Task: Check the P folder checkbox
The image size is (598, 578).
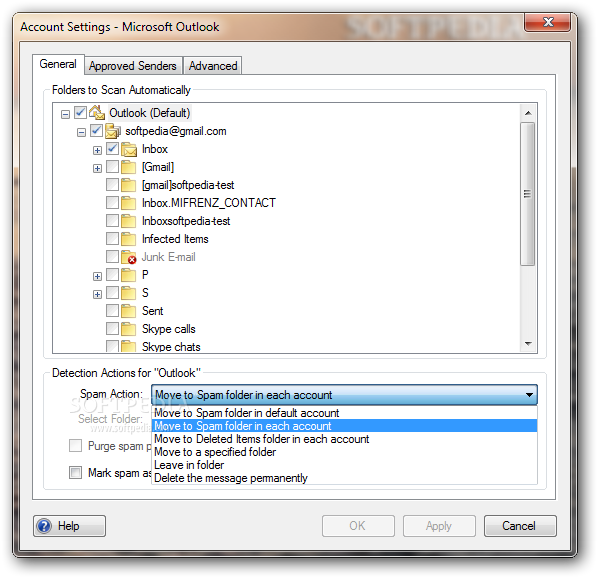Action: tap(113, 274)
